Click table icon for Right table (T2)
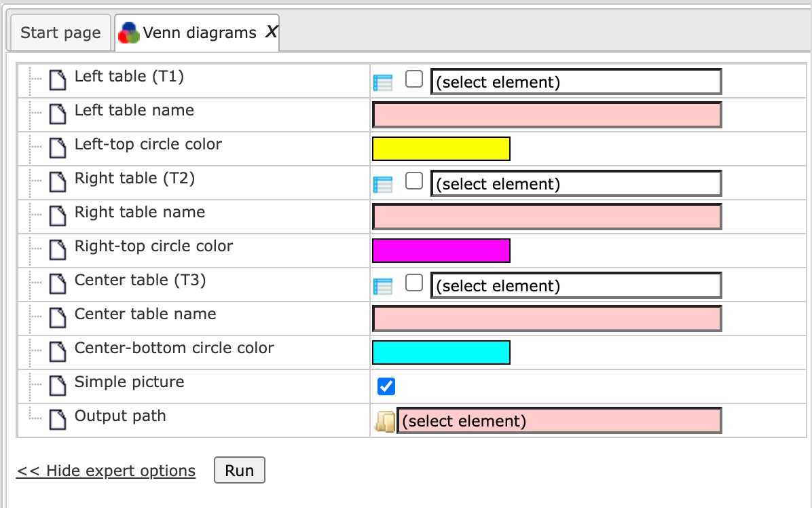The image size is (812, 508). point(383,184)
